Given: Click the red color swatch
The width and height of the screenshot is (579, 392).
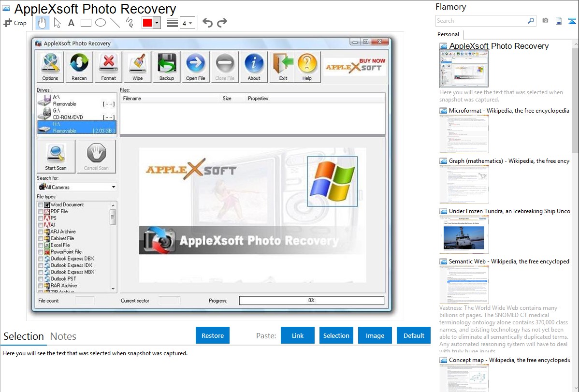Looking at the screenshot, I should pos(147,23).
